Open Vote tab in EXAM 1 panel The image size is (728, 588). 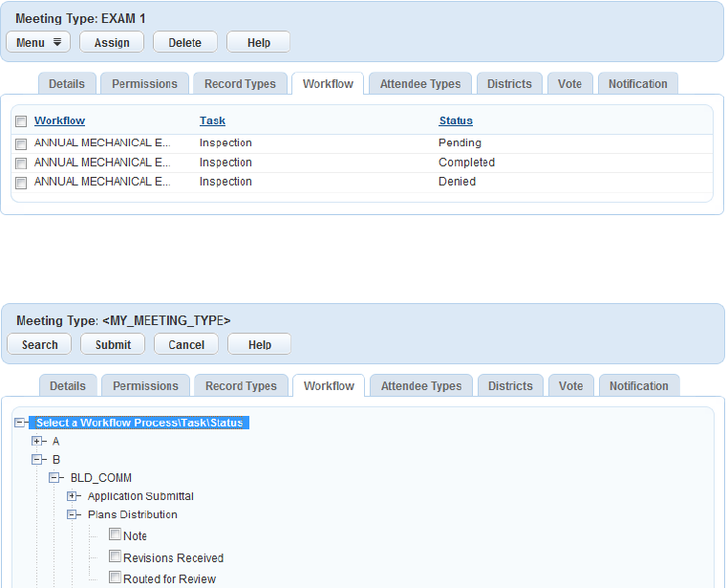(x=569, y=83)
